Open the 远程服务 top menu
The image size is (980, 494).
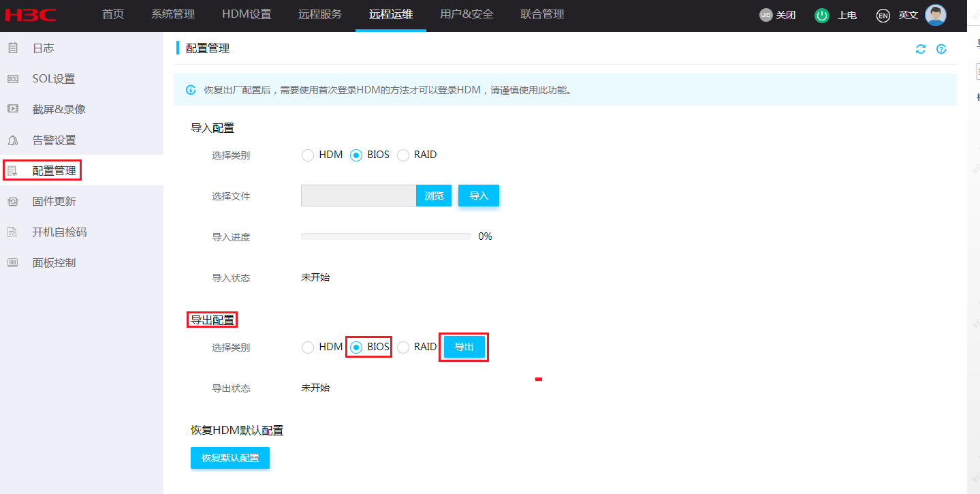point(320,14)
